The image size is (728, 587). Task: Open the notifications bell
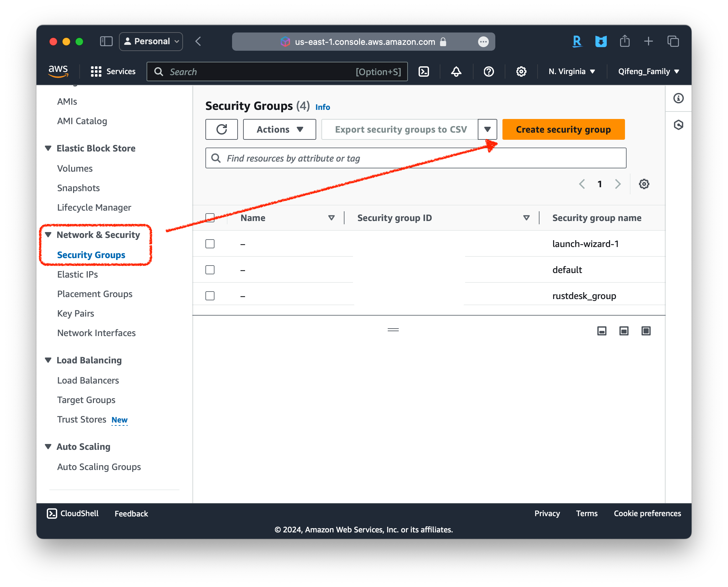(x=456, y=72)
